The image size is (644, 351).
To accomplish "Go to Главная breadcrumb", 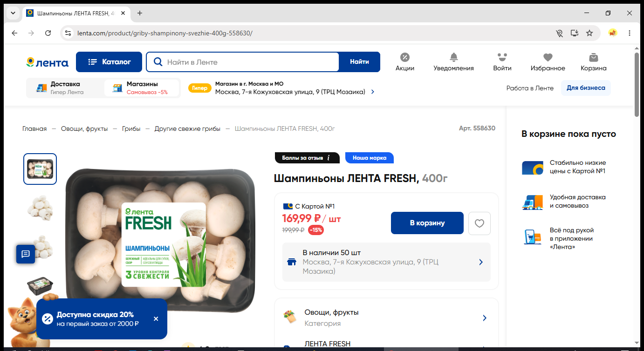I will click(34, 128).
